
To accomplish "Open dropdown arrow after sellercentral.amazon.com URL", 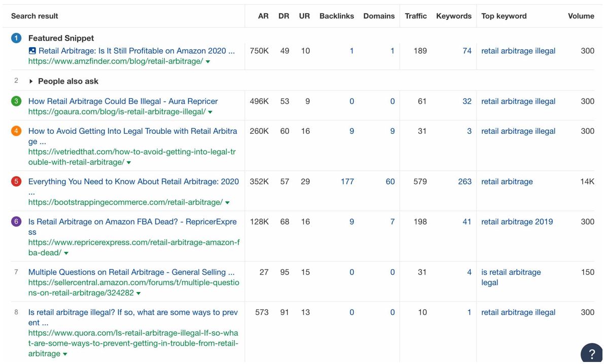I will coord(138,293).
